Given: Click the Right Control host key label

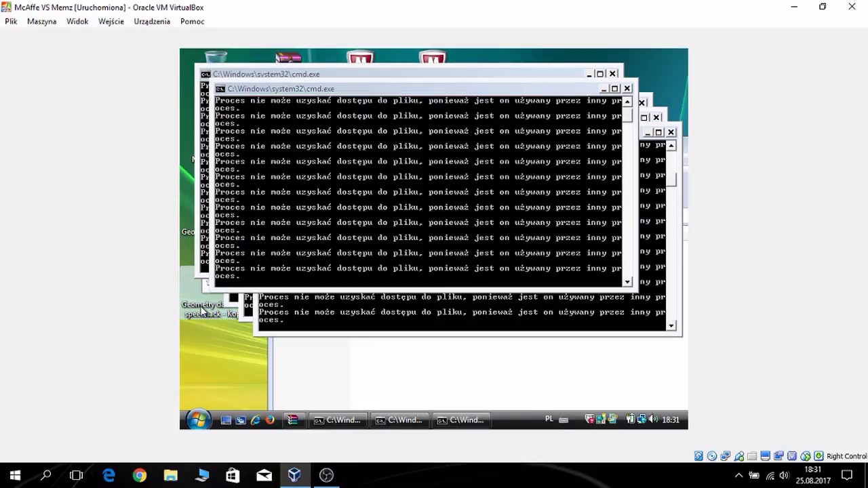Looking at the screenshot, I should 846,456.
